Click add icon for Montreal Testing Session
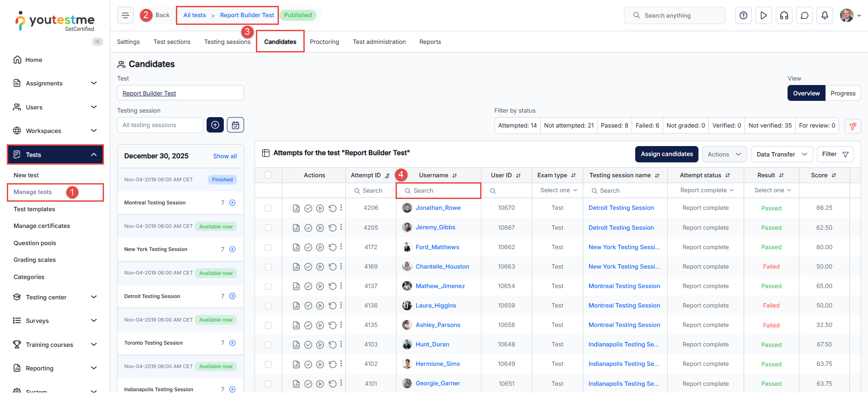 [x=232, y=203]
